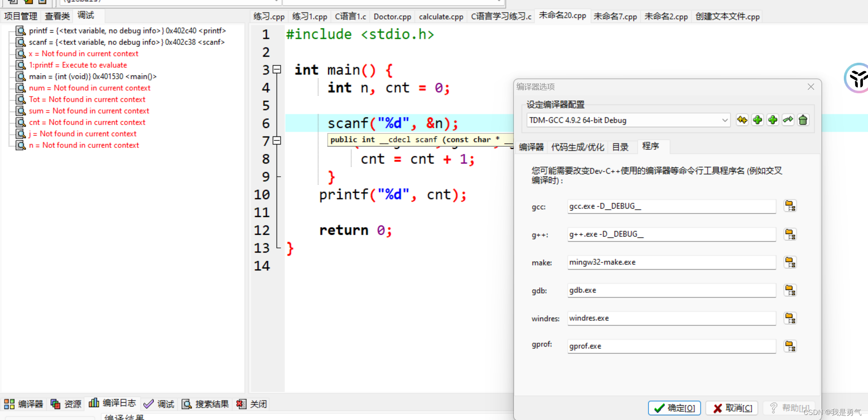Select watch 'cnt = Not found in current context'
868x420 pixels.
point(87,122)
